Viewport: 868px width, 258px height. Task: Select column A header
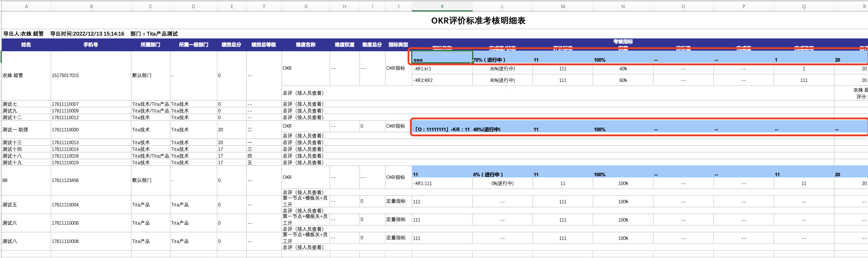point(26,6)
